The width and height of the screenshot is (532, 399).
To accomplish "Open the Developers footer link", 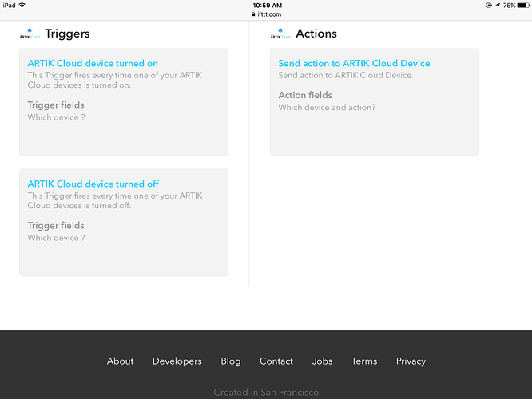I will [177, 361].
